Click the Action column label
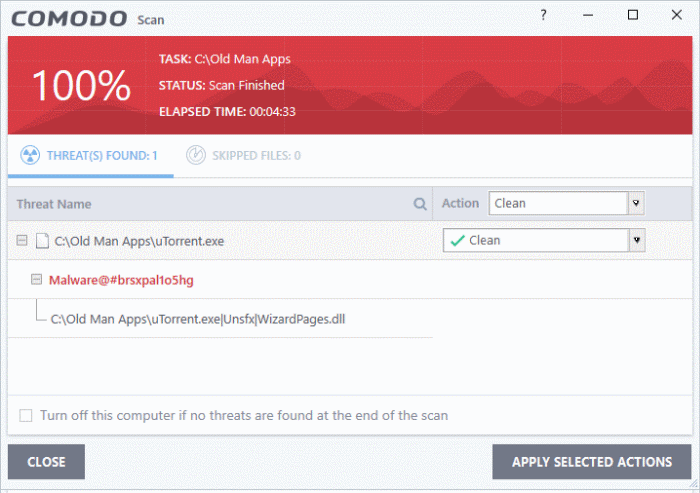This screenshot has height=493, width=700. [x=460, y=203]
